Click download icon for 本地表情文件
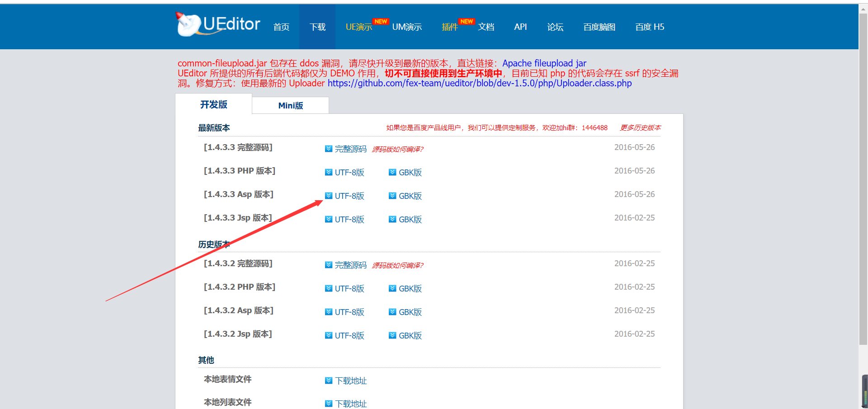 (x=329, y=381)
